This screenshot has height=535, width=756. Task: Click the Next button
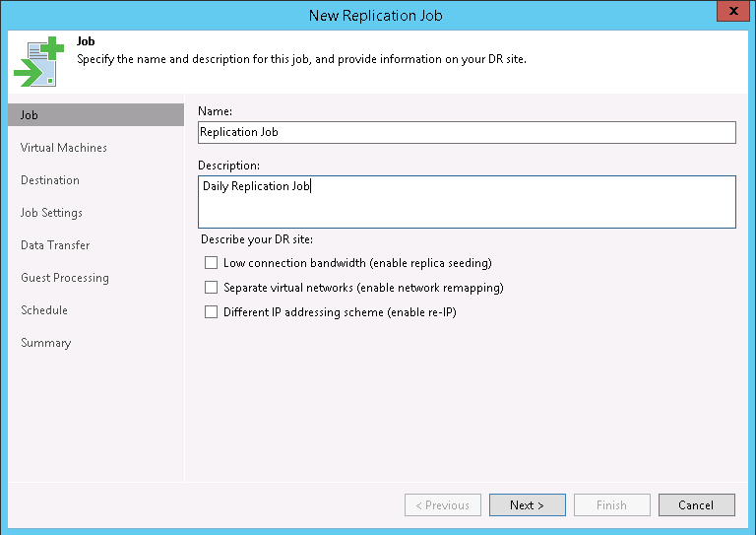tap(527, 505)
